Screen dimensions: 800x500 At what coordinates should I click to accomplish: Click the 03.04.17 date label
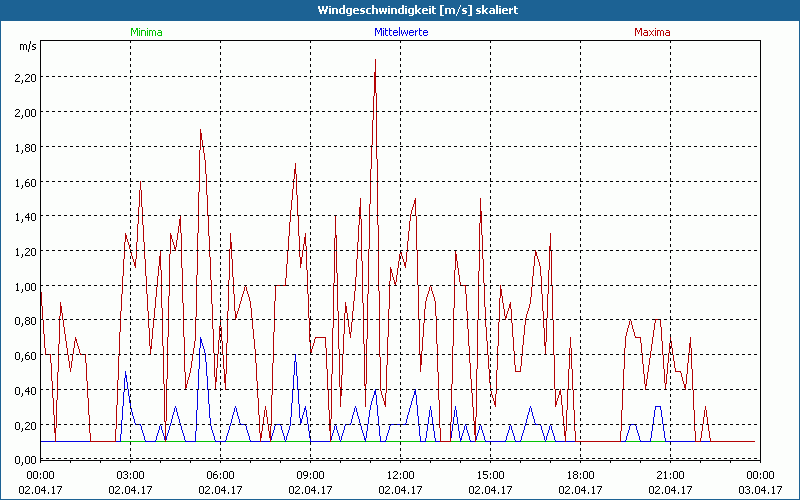(x=760, y=490)
